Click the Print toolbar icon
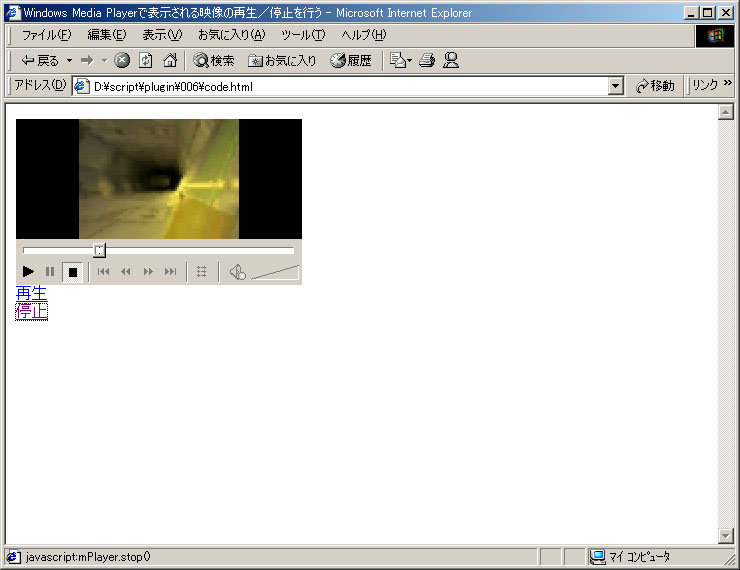This screenshot has height=570, width=740. click(427, 60)
